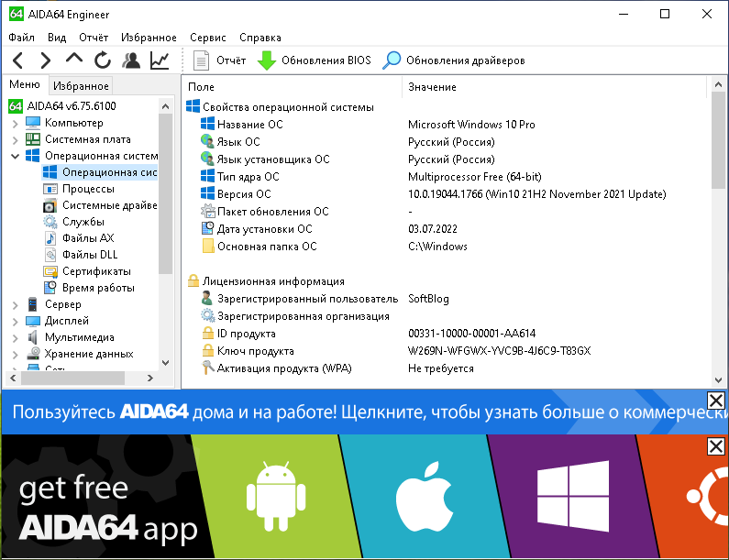Image resolution: width=729 pixels, height=560 pixels.
Task: Open the Вид menu
Action: [x=57, y=38]
